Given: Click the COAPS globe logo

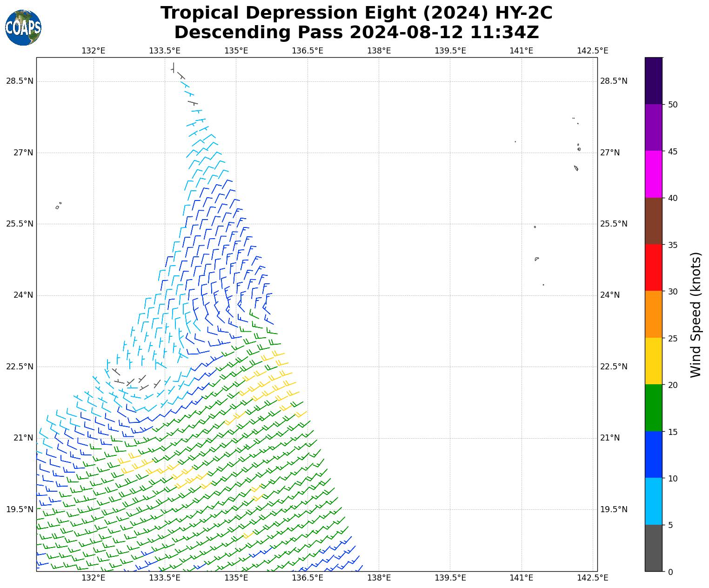Looking at the screenshot, I should 23,28.
